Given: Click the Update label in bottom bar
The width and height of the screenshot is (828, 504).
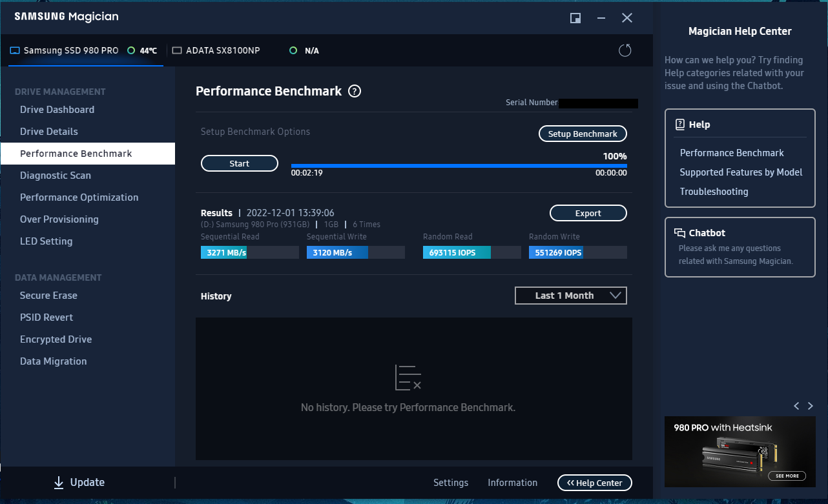Looking at the screenshot, I should pos(87,482).
